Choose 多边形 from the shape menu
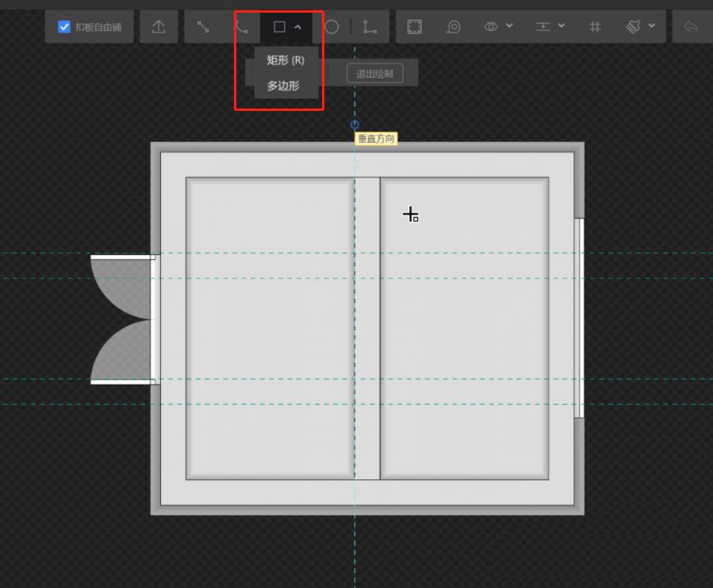Image resolution: width=713 pixels, height=588 pixels. tap(283, 86)
